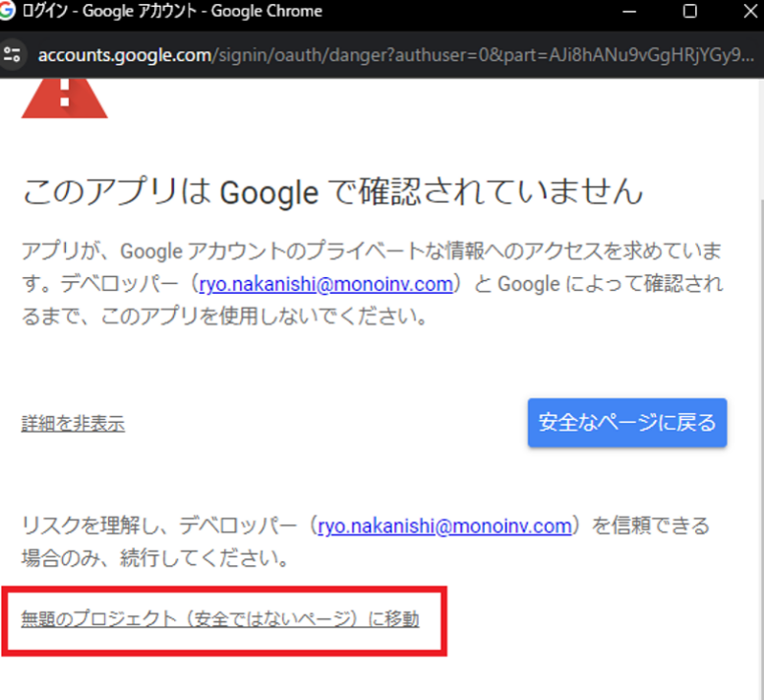Click the red warning triangle icon
The height and width of the screenshot is (700, 764).
[64, 98]
